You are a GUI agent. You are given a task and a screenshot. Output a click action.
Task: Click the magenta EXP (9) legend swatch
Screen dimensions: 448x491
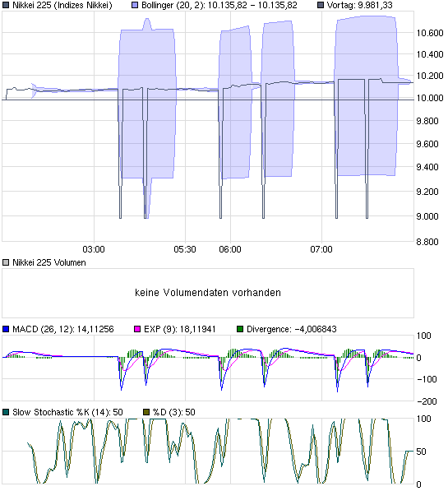(x=137, y=329)
